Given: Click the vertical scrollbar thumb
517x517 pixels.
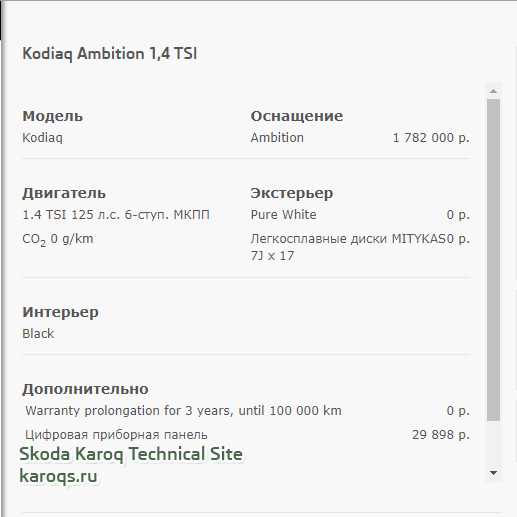Looking at the screenshot, I should [493, 260].
